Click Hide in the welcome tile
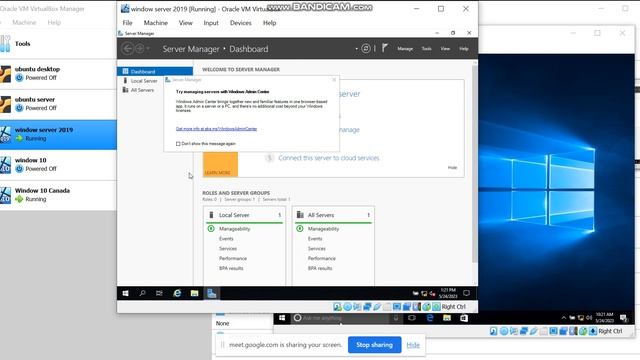640x360 pixels. click(453, 168)
